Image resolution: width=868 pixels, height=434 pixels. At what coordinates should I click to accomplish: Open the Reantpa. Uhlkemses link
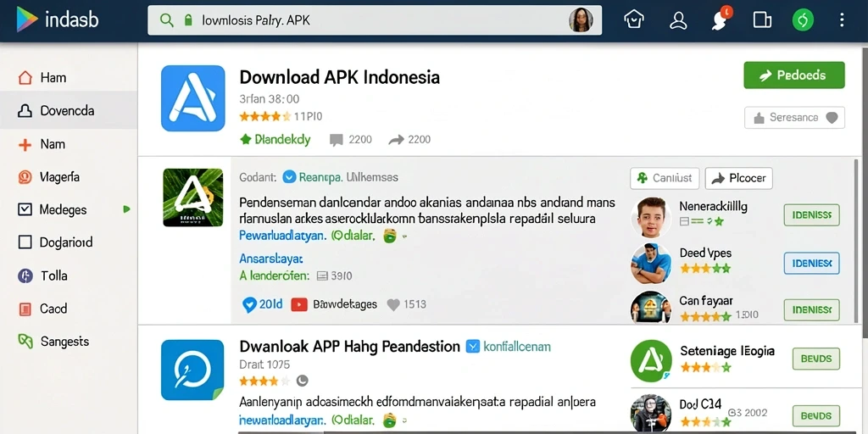pyautogui.click(x=348, y=178)
